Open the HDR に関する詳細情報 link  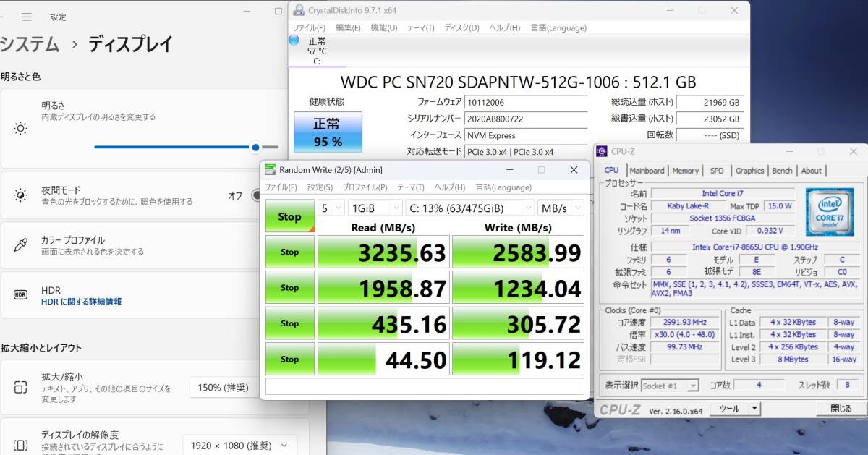pyautogui.click(x=81, y=302)
